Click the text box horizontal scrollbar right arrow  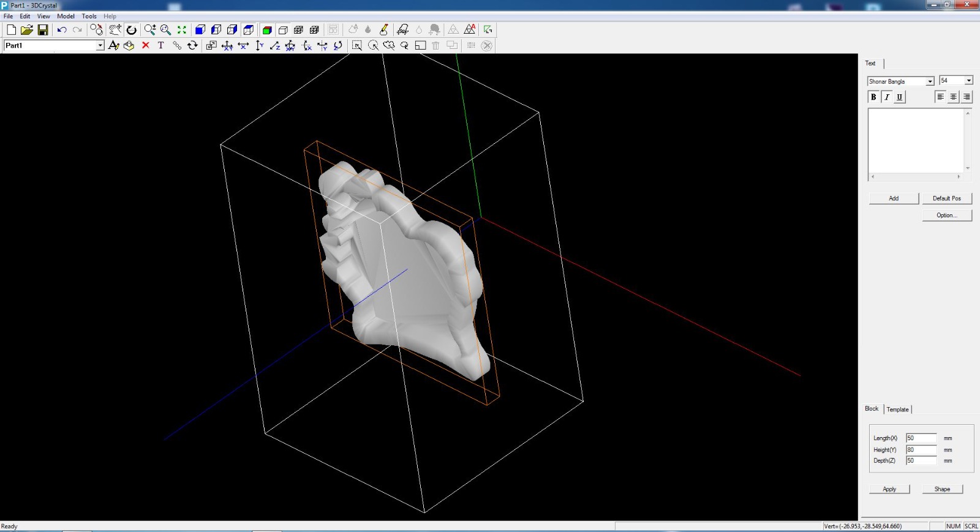959,177
